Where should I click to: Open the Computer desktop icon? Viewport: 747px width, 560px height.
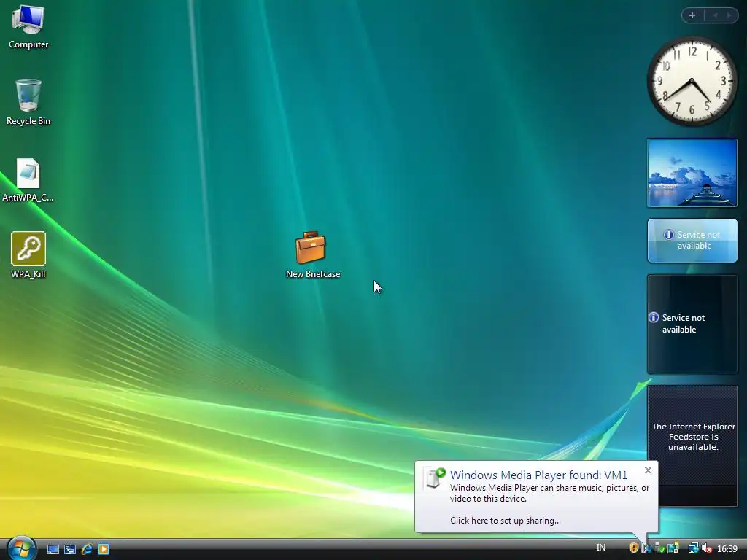click(28, 27)
